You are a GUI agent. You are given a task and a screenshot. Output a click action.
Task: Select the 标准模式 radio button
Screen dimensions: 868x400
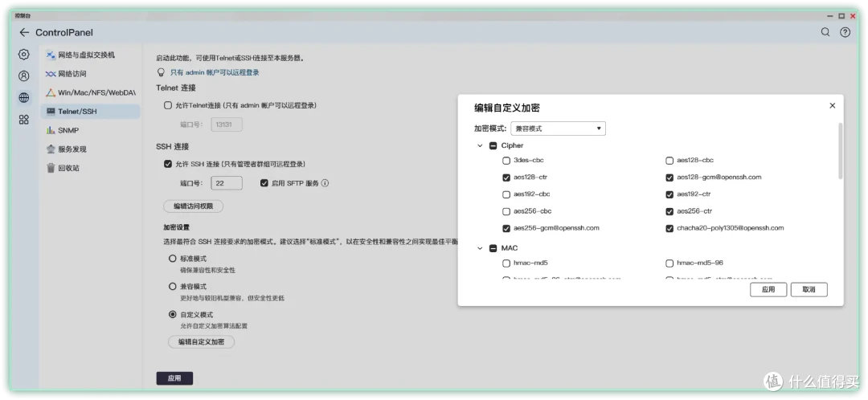coord(172,259)
